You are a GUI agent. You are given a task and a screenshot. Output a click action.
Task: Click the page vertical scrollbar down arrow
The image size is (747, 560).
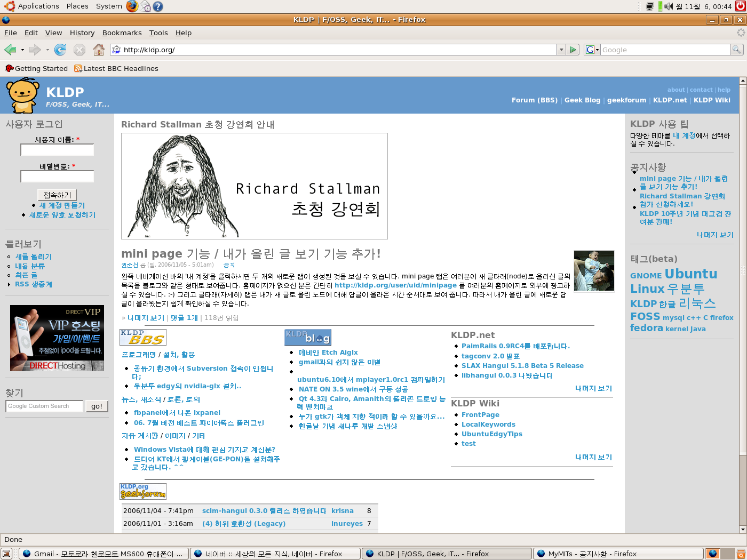(743, 529)
